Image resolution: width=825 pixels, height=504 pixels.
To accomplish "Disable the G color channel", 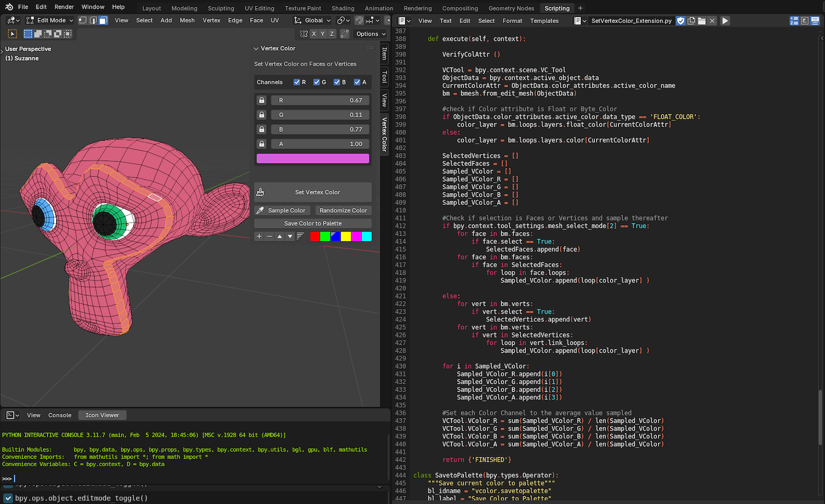I will [x=316, y=82].
